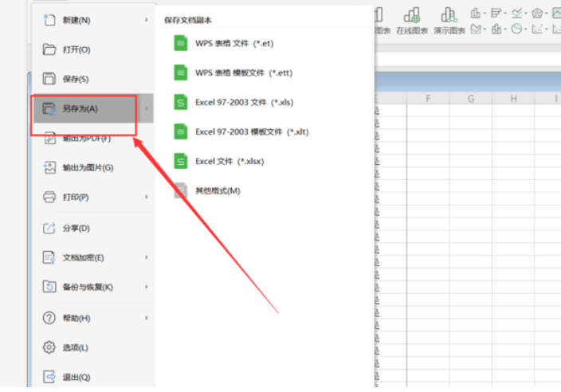Screen dimensions: 561x392
Task: Click the 退出(Q) exit icon
Action: 49,377
